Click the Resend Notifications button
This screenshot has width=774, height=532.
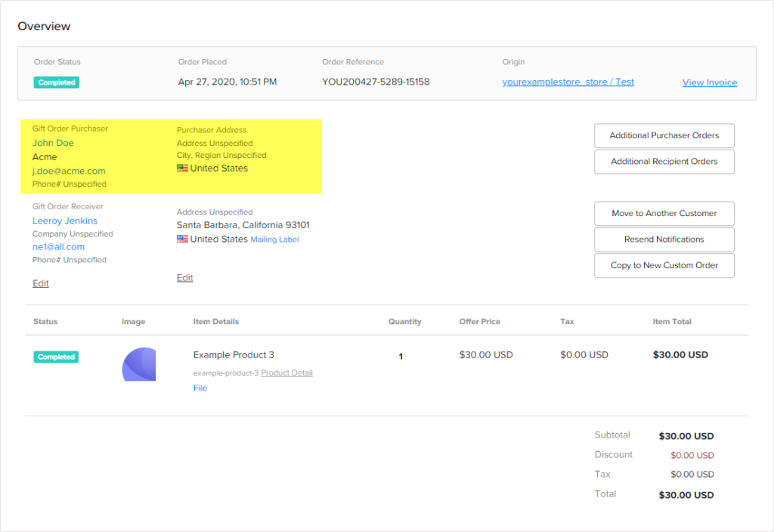(664, 240)
